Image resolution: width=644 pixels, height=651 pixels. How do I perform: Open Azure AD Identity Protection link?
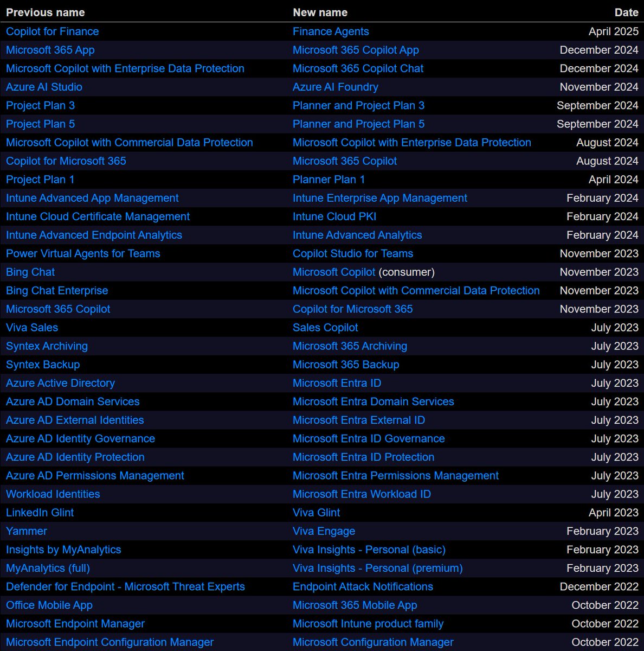[75, 457]
